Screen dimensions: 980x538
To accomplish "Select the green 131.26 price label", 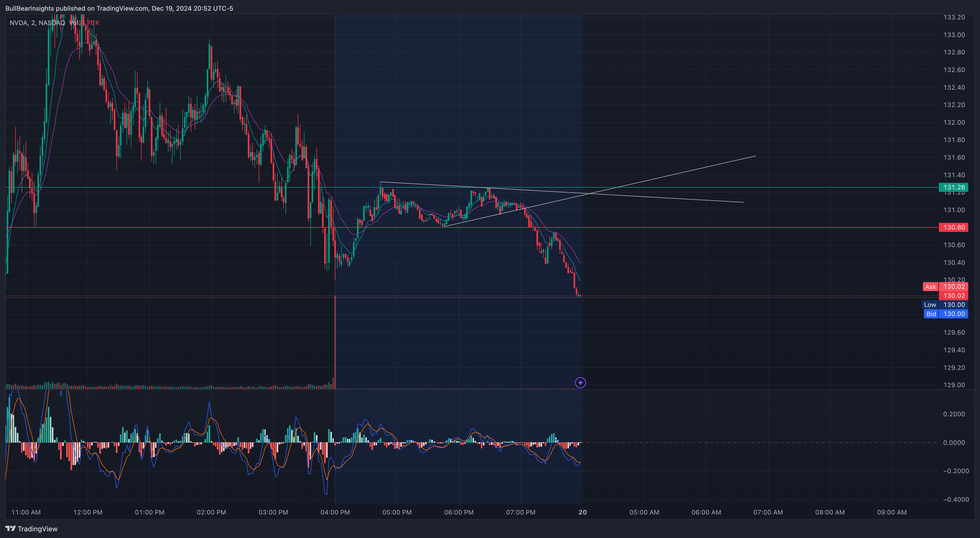I will [953, 187].
